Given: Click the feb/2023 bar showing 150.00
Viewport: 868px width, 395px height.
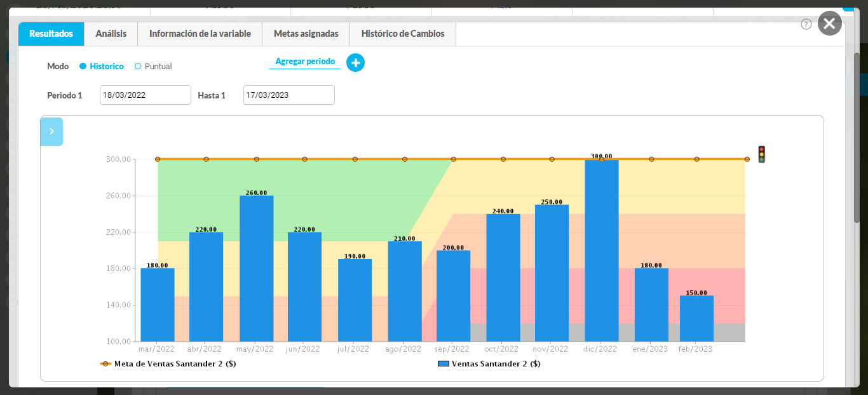Looking at the screenshot, I should (696, 319).
